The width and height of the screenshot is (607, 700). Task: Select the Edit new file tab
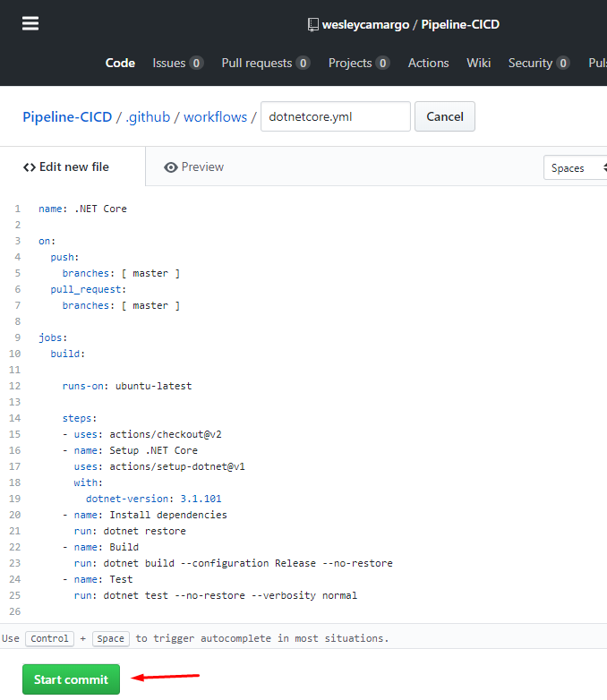(67, 167)
